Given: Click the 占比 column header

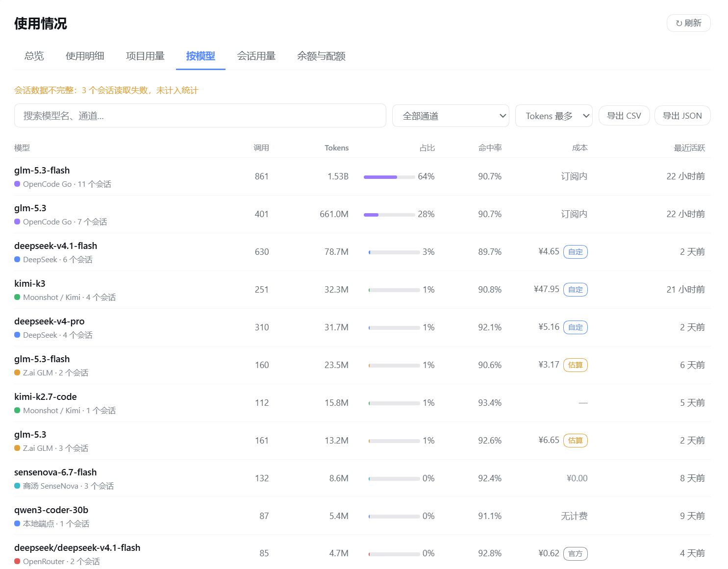Looking at the screenshot, I should pos(427,148).
